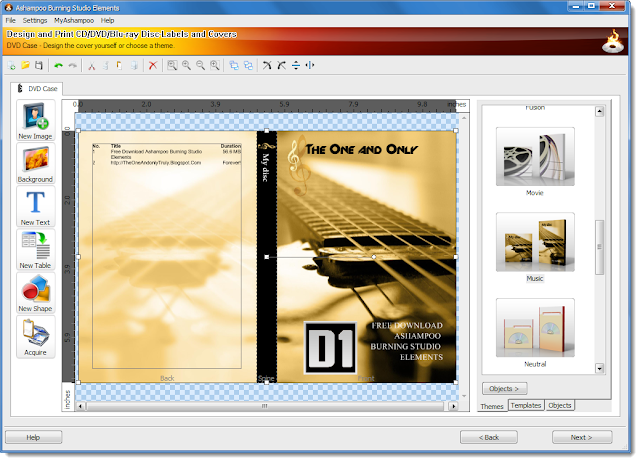Image resolution: width=640 pixels, height=462 pixels.
Task: Zoom to fit the page in the view
Action: [x=172, y=65]
